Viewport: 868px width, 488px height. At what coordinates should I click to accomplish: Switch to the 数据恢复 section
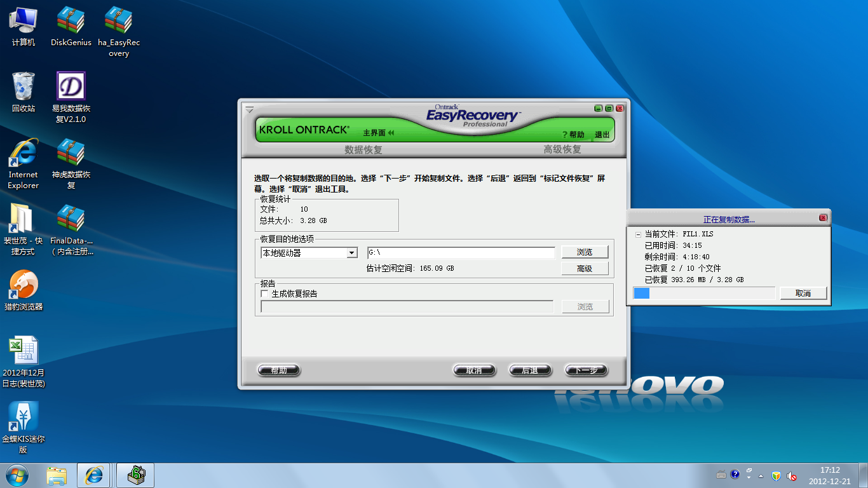pos(363,150)
